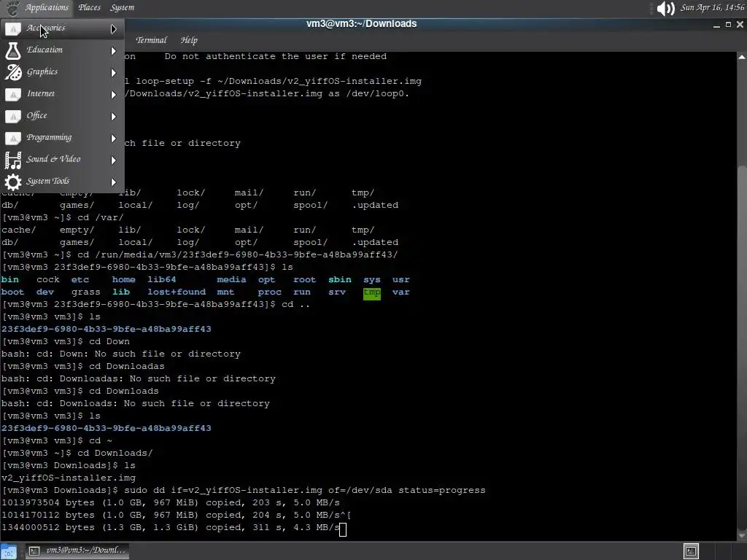The image size is (747, 560).
Task: Click the line showing 311 s, 4.3 MB/s
Action: [x=171, y=528]
